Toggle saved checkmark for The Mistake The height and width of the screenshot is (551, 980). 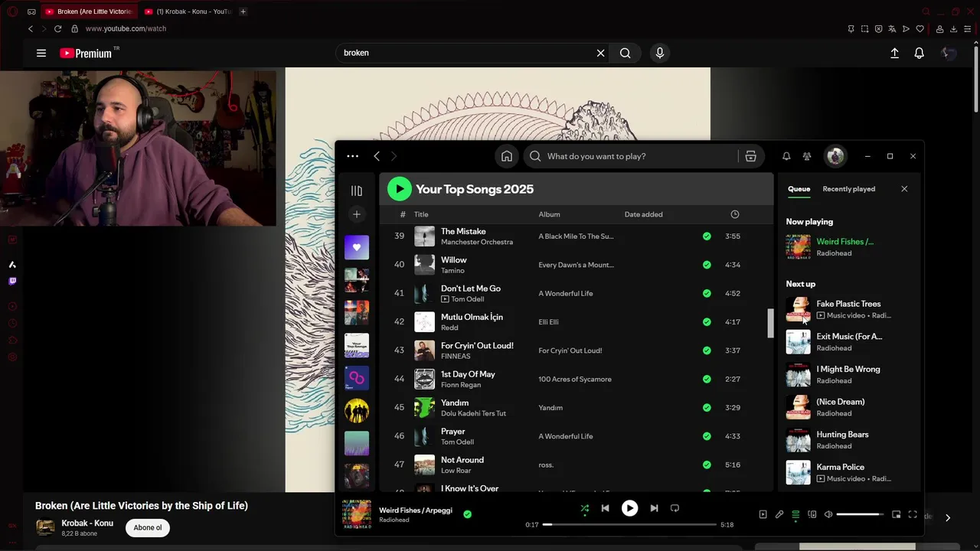click(x=707, y=236)
